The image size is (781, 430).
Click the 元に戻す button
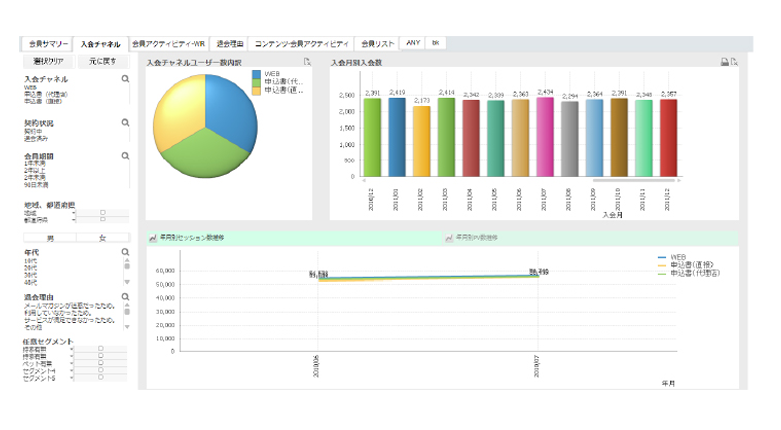[x=103, y=61]
